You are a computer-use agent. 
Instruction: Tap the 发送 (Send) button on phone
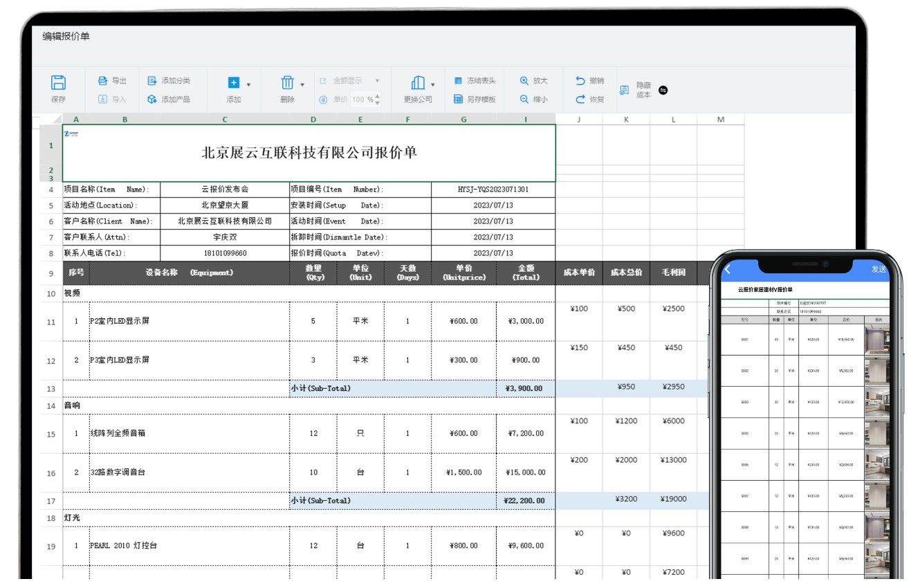pyautogui.click(x=880, y=270)
